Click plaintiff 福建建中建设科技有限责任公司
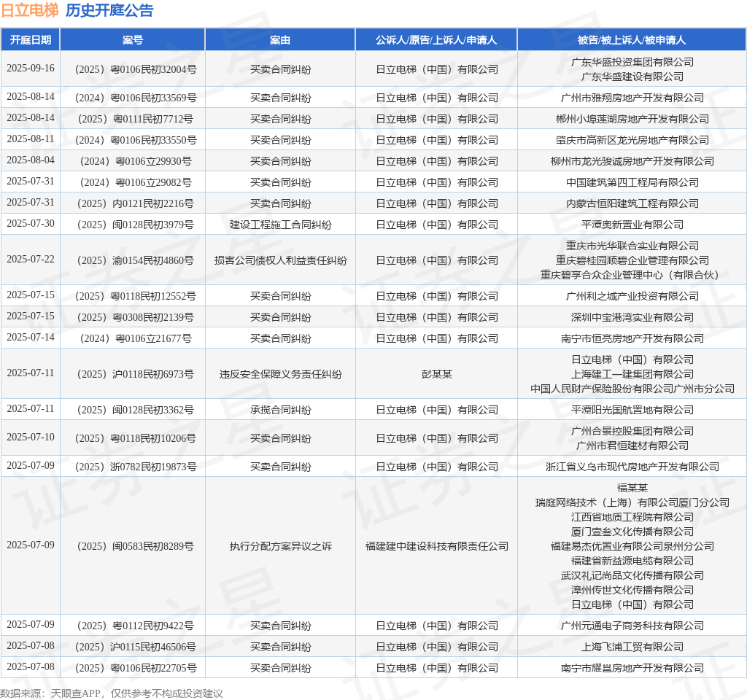The image size is (747, 700). coord(436,546)
